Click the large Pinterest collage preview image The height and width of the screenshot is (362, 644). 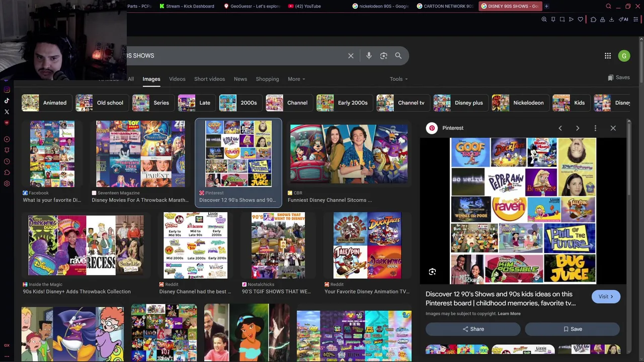(523, 211)
